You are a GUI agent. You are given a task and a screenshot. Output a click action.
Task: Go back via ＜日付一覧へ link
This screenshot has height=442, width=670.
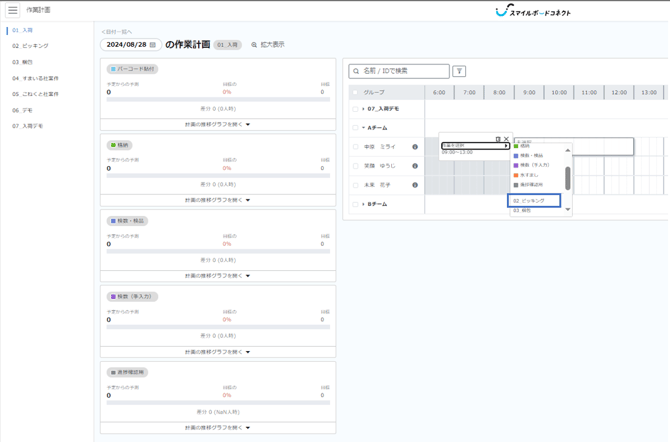(x=117, y=32)
